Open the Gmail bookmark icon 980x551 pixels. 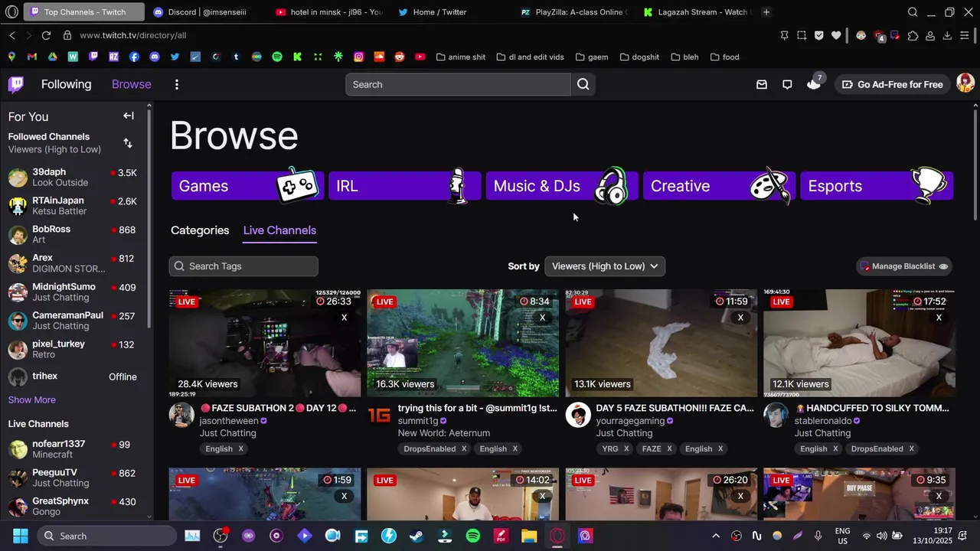(31, 57)
